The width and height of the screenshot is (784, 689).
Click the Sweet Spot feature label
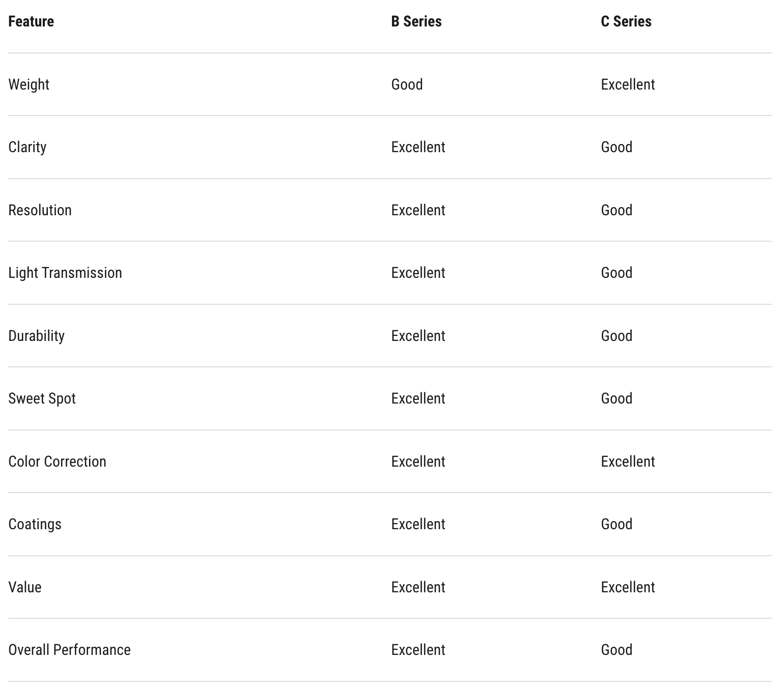click(x=42, y=398)
